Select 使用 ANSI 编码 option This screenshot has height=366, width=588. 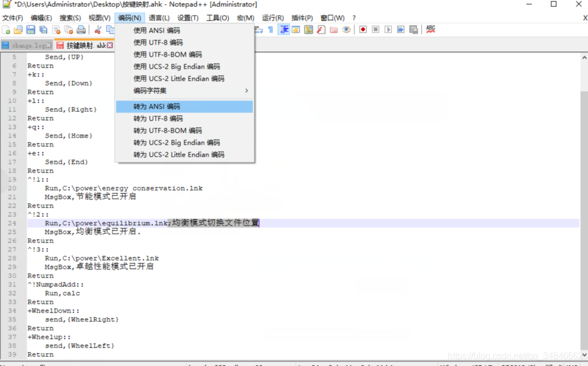[185, 30]
